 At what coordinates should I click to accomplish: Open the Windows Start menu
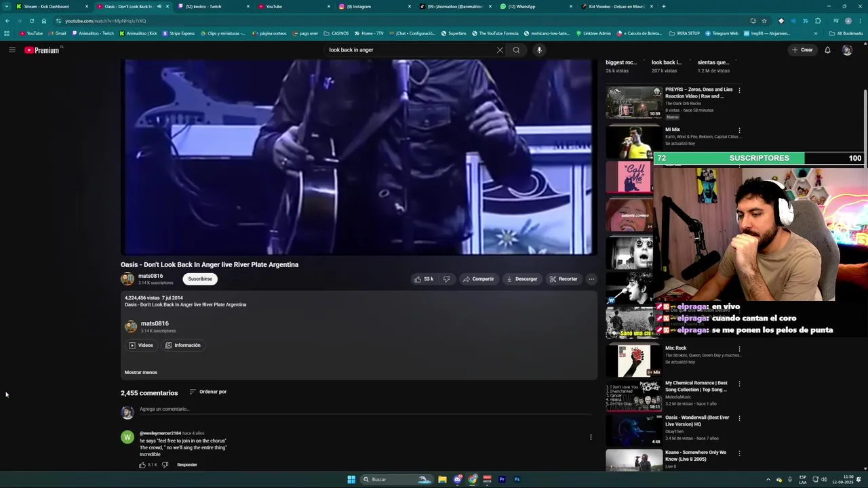(351, 479)
